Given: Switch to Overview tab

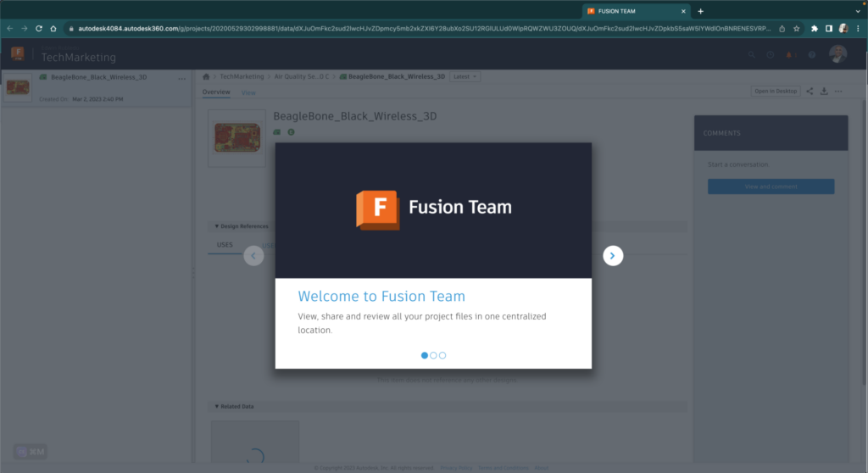Looking at the screenshot, I should click(x=216, y=92).
